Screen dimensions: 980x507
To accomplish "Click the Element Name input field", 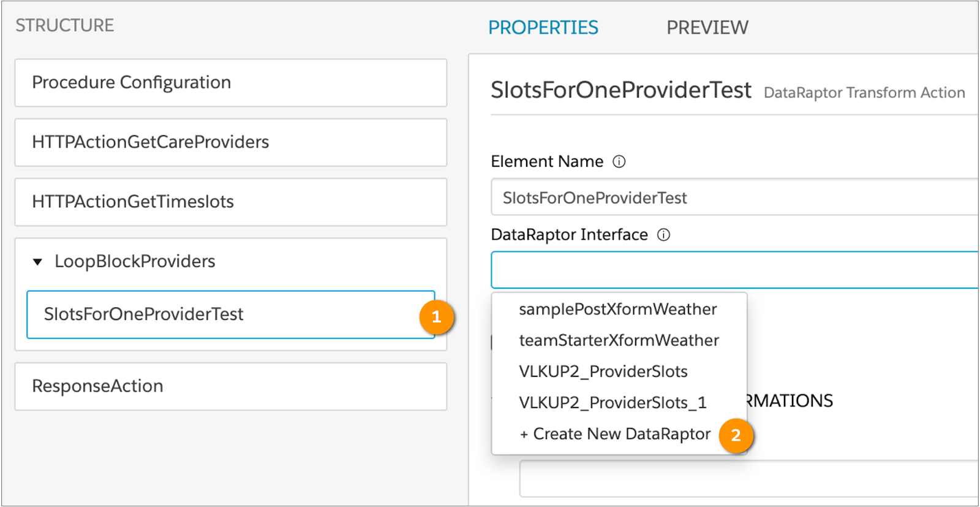I will click(734, 197).
